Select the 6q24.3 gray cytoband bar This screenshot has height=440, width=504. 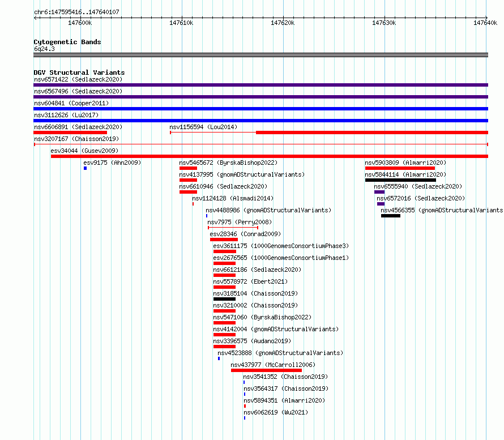pos(260,55)
